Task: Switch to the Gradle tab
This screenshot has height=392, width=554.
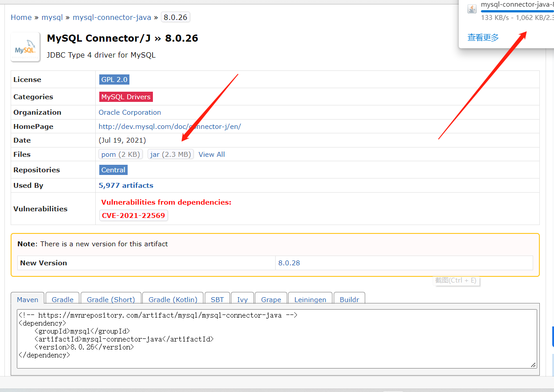Action: pyautogui.click(x=62, y=299)
